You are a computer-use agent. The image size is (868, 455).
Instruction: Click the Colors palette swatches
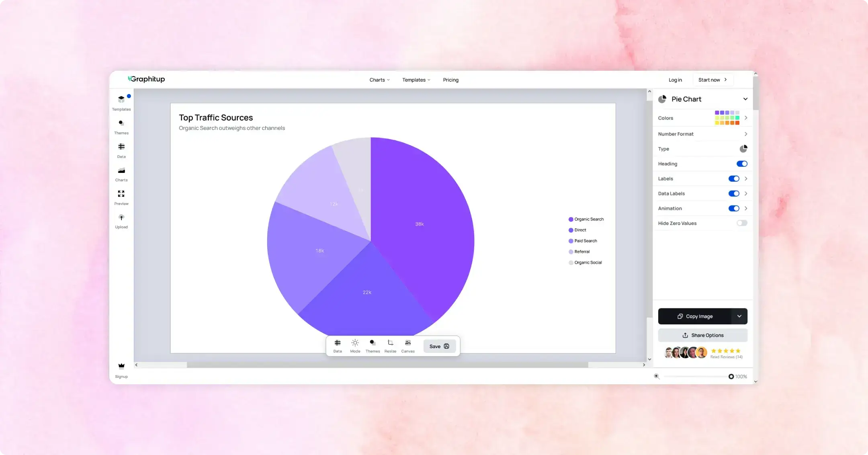[x=727, y=118]
